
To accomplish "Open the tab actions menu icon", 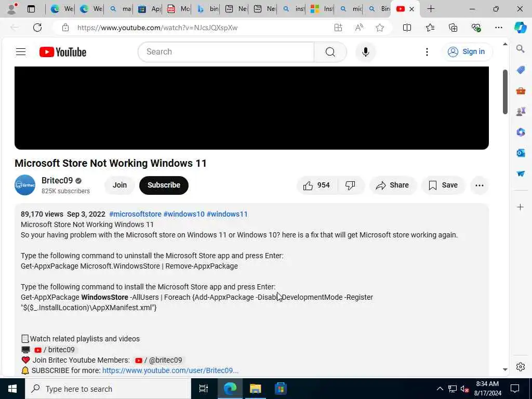I will click(x=31, y=9).
